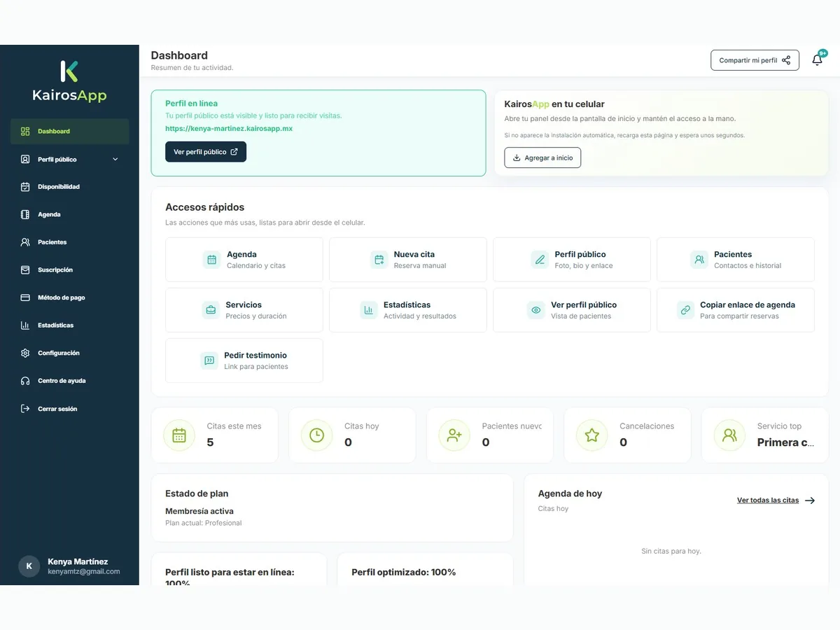Image resolution: width=840 pixels, height=630 pixels.
Task: Click the Perfil público sidebar icon
Action: [x=25, y=160]
